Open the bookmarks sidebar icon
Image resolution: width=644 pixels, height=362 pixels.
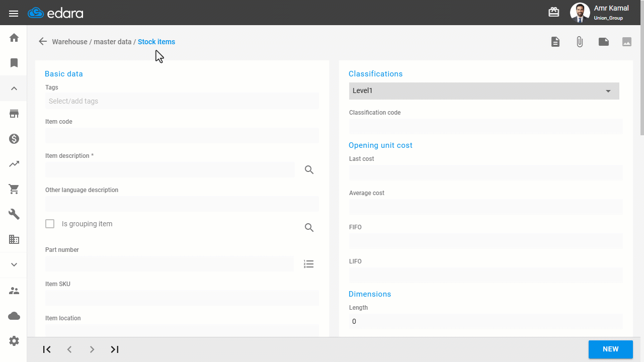pos(14,63)
